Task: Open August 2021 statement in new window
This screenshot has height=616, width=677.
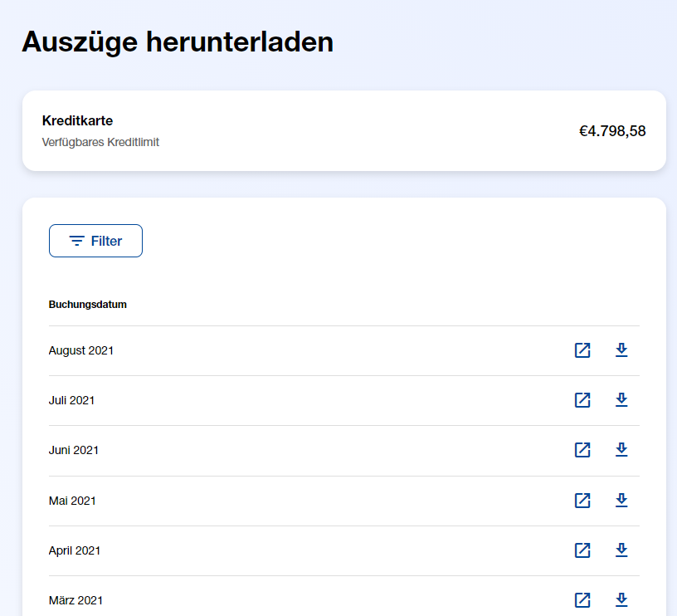Action: click(582, 350)
